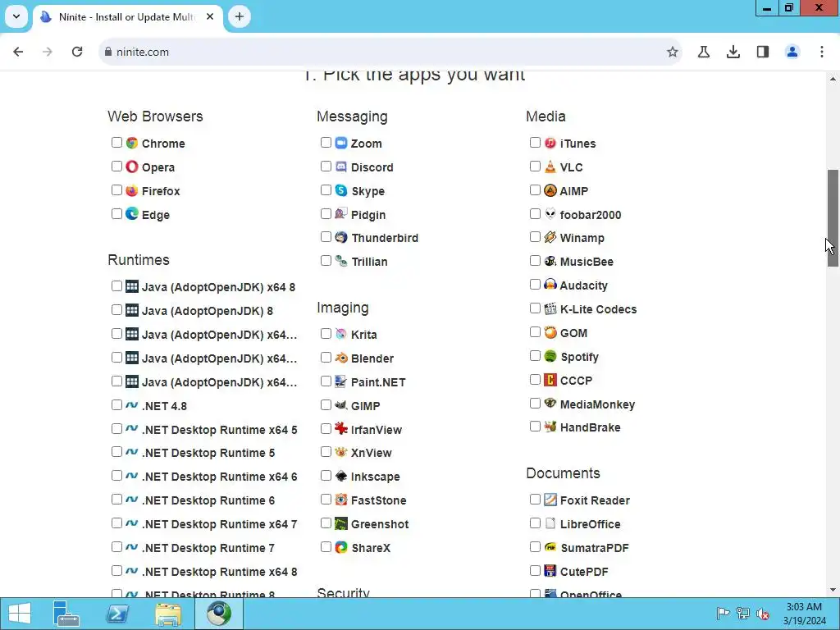This screenshot has height=630, width=840.
Task: Click the Skype app icon
Action: point(341,190)
